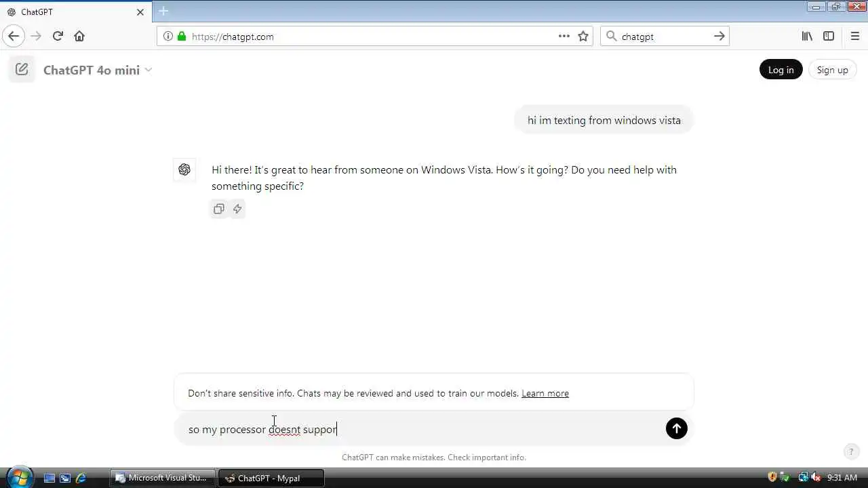Launch Internet Explorer from quick launch

point(81,478)
